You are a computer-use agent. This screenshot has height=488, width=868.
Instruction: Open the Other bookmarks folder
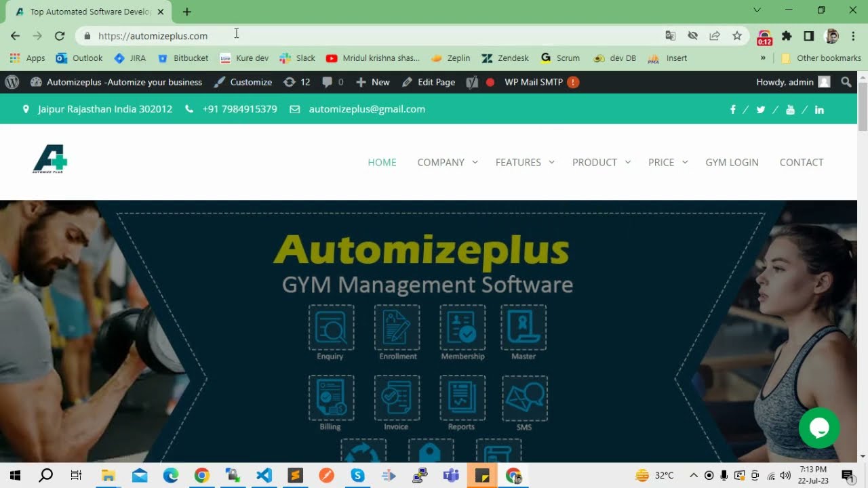pos(821,58)
